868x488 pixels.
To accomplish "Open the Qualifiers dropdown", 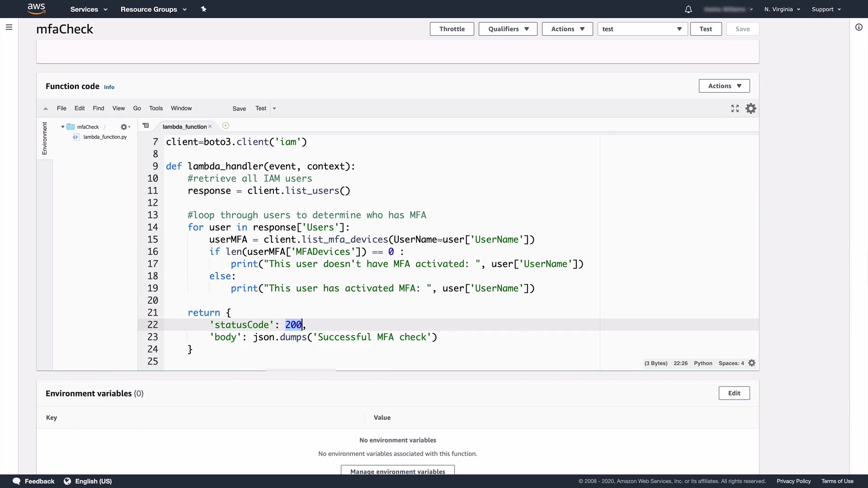I will [508, 29].
